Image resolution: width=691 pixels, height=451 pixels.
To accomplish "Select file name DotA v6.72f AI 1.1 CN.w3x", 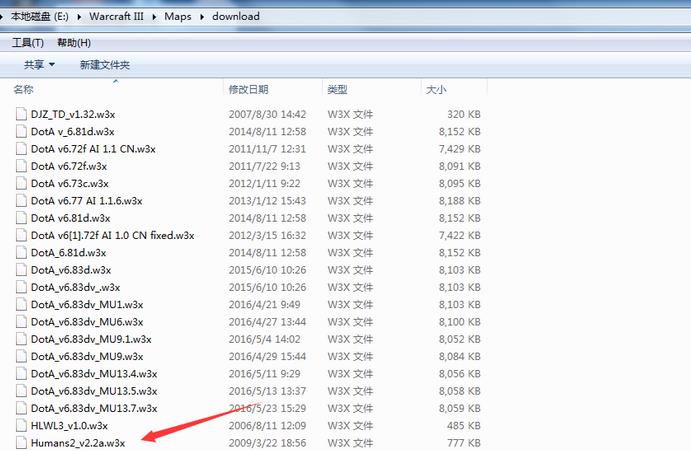I will (x=93, y=149).
